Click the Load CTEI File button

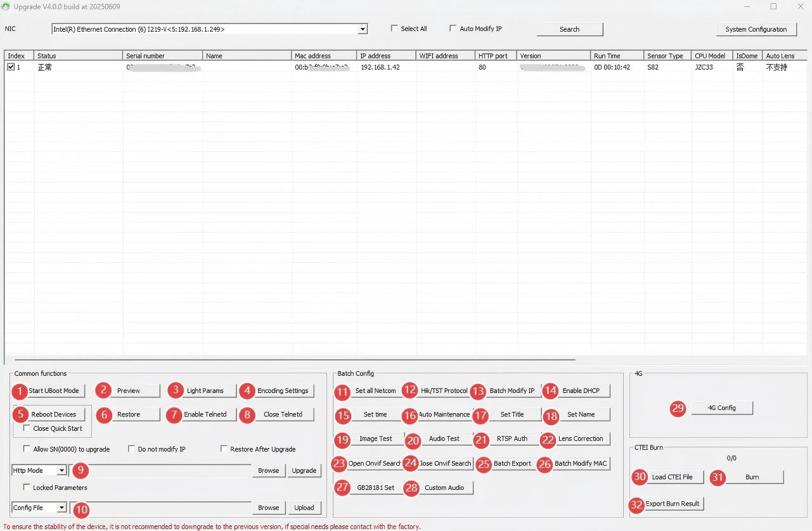tap(672, 477)
